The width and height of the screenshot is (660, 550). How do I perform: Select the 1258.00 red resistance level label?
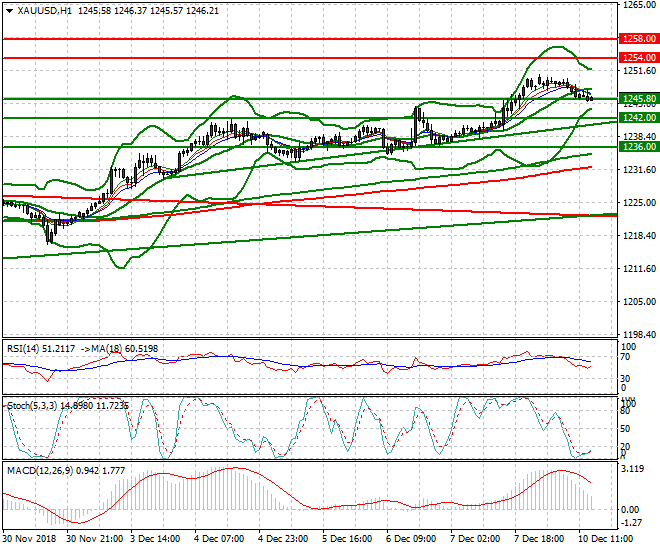[x=639, y=39]
